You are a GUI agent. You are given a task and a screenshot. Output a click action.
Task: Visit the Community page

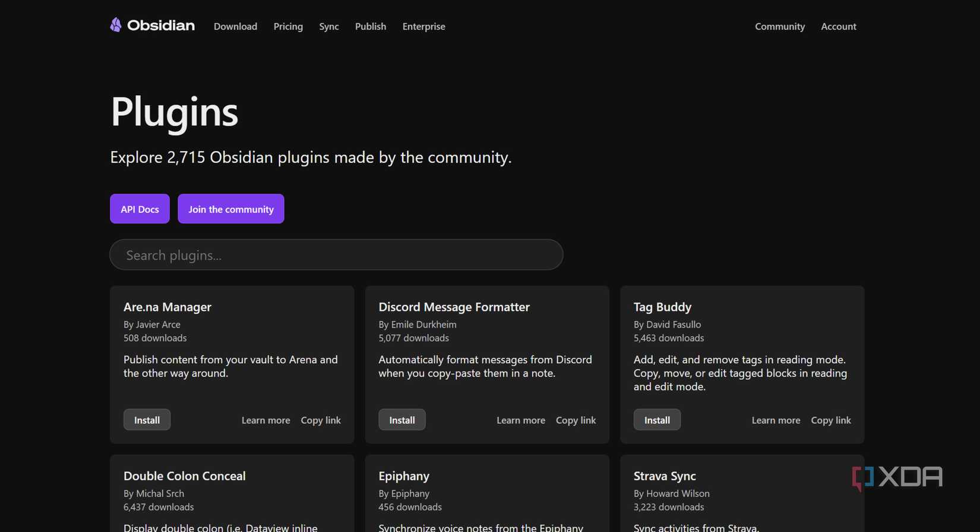tap(780, 26)
